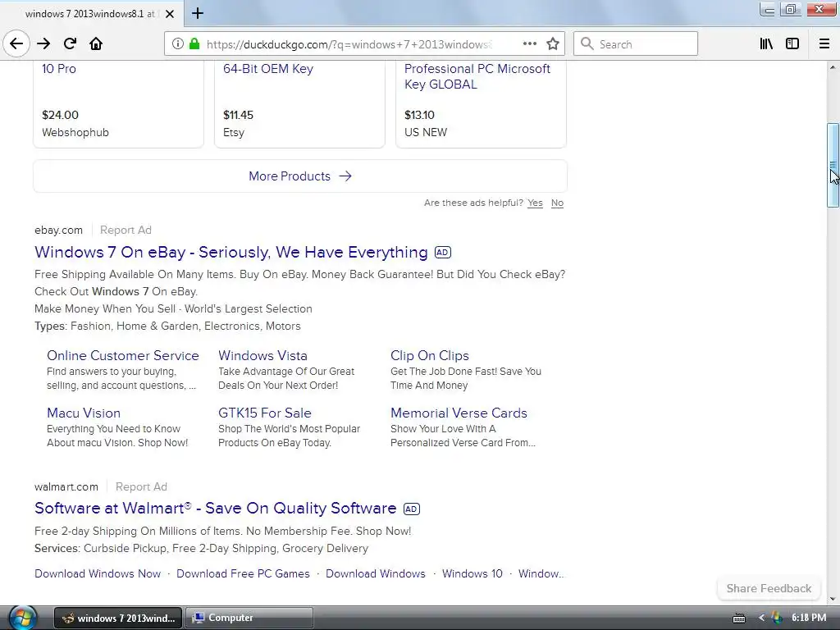Click the scrollbar down arrow
The width and height of the screenshot is (840, 630).
[833, 598]
